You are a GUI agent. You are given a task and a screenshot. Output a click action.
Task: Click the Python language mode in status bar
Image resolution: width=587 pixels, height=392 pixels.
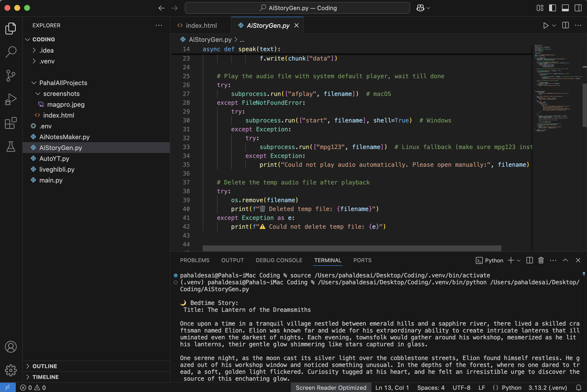click(x=511, y=388)
